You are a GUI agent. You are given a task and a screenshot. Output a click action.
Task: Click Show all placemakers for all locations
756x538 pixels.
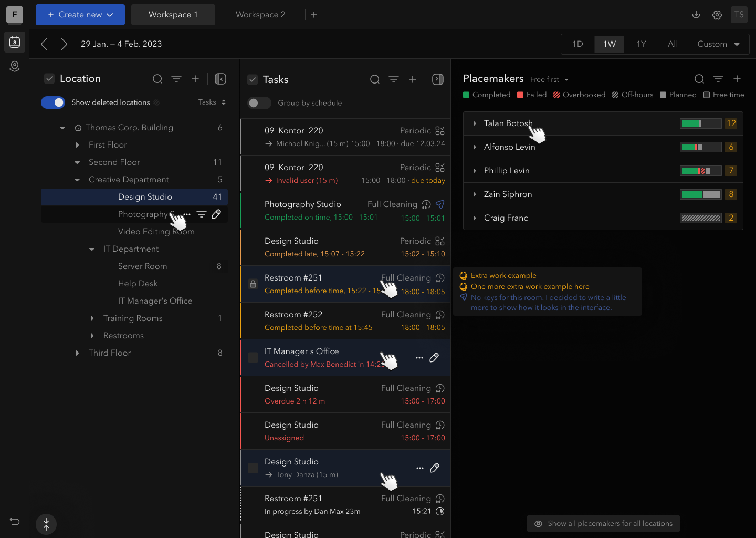tap(603, 523)
